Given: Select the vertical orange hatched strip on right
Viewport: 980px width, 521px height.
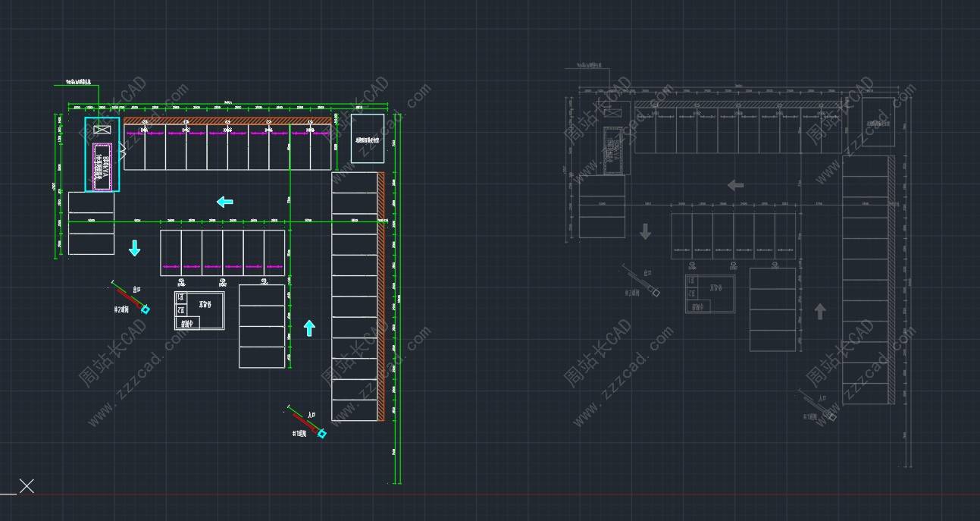Looking at the screenshot, I should [381, 296].
